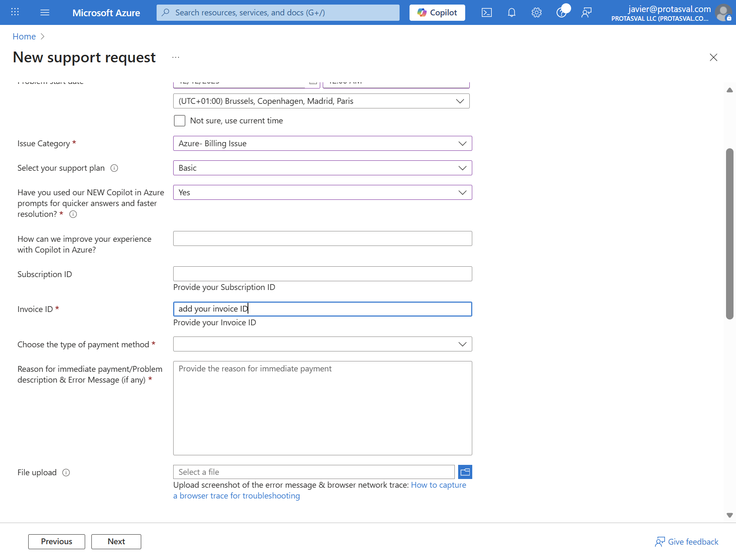This screenshot has width=736, height=560.
Task: Open the notifications bell
Action: click(512, 12)
